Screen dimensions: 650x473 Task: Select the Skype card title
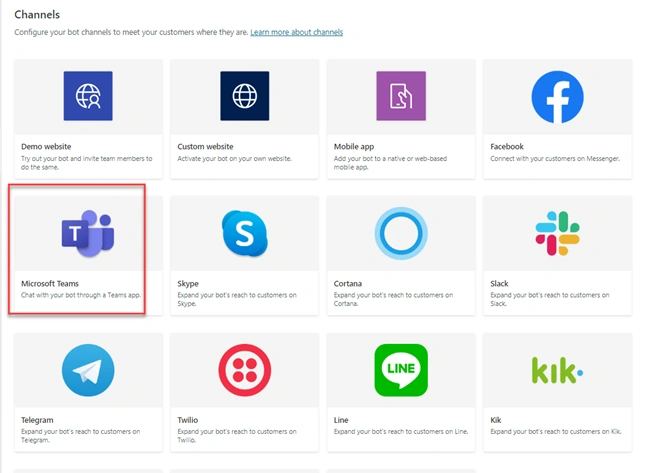(x=188, y=284)
